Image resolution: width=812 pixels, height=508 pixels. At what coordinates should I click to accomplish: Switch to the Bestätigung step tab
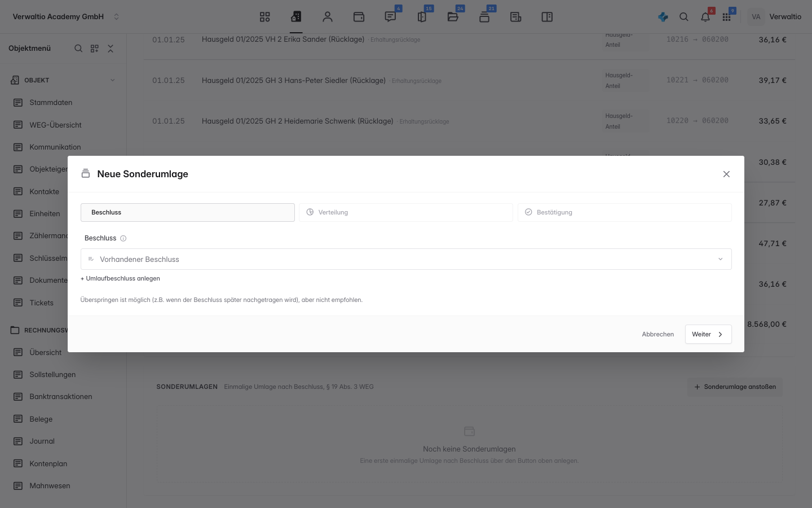[x=625, y=212]
